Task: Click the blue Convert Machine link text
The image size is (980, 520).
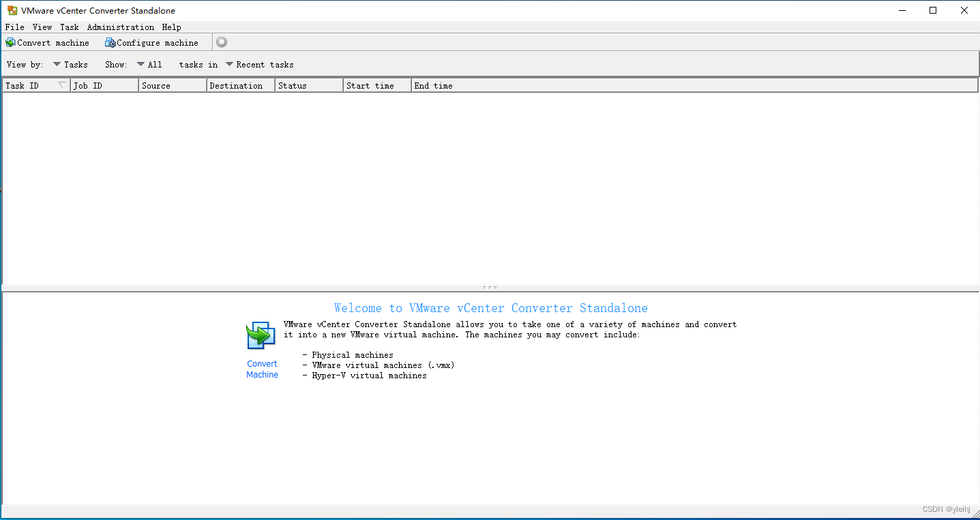Action: tap(263, 369)
